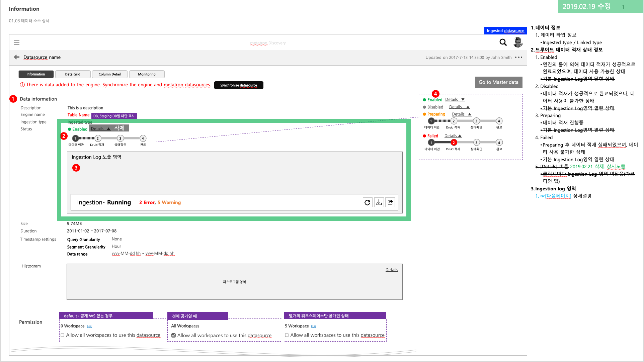Click the Ingested datasource label
The height and width of the screenshot is (362, 644).
(505, 31)
